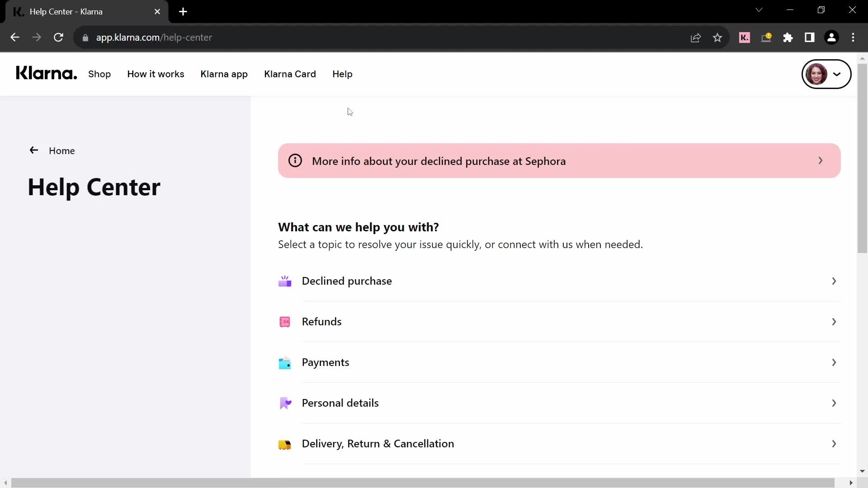Bookmark this page with the star icon
The height and width of the screenshot is (488, 868).
(717, 38)
